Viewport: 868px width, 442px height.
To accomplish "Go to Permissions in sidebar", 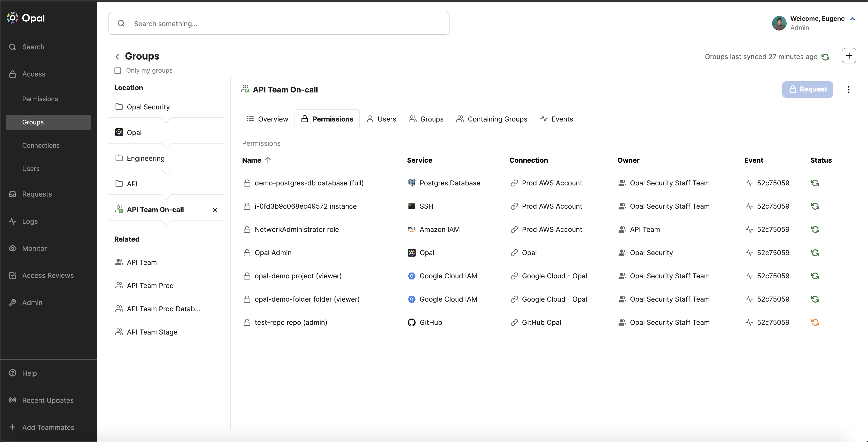I will tap(40, 99).
